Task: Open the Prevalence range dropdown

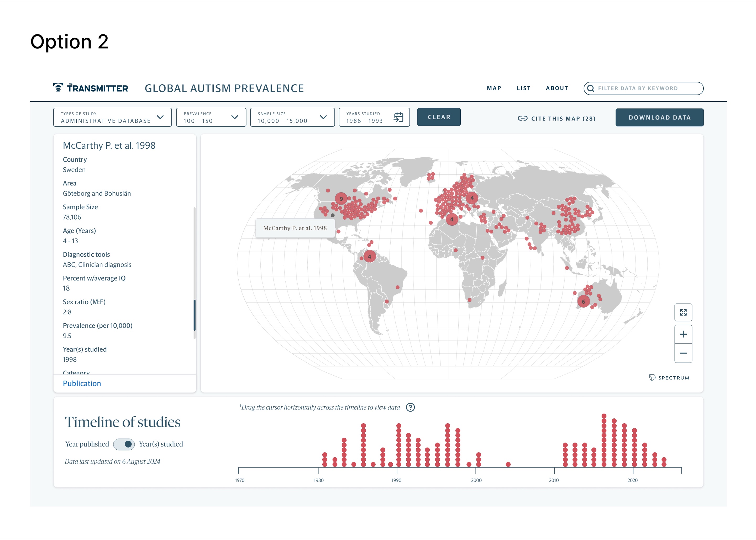Action: pos(211,117)
